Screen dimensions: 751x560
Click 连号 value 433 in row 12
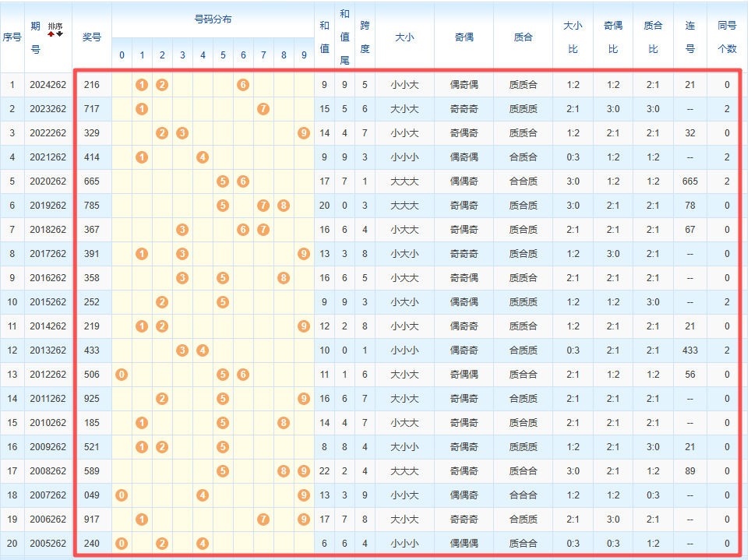click(x=689, y=350)
